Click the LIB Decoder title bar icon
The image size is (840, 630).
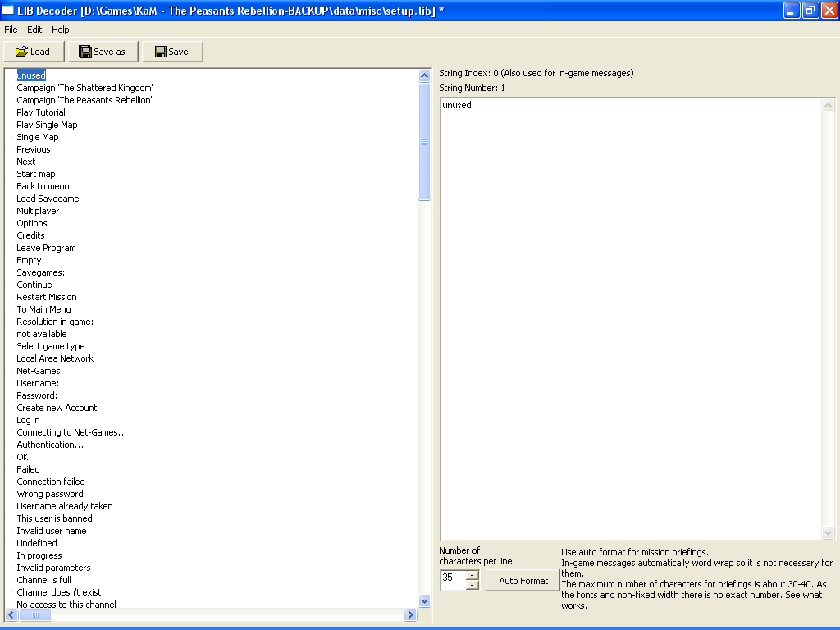pos(8,10)
